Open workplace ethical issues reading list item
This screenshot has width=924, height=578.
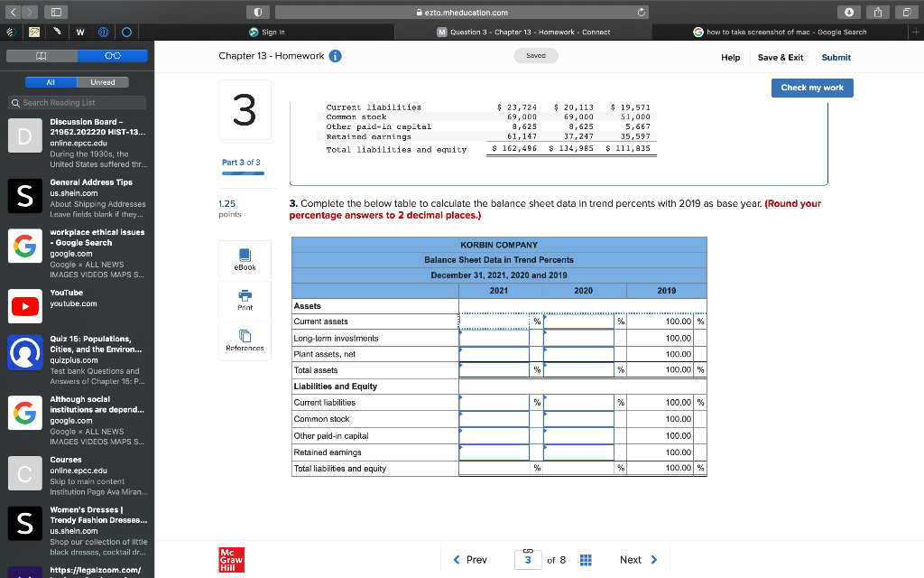coord(78,253)
